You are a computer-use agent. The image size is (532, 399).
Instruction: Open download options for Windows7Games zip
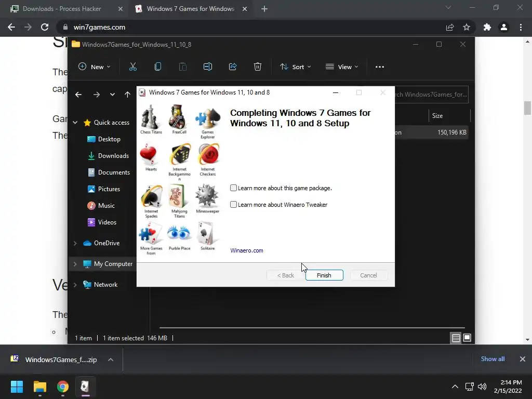pyautogui.click(x=111, y=360)
